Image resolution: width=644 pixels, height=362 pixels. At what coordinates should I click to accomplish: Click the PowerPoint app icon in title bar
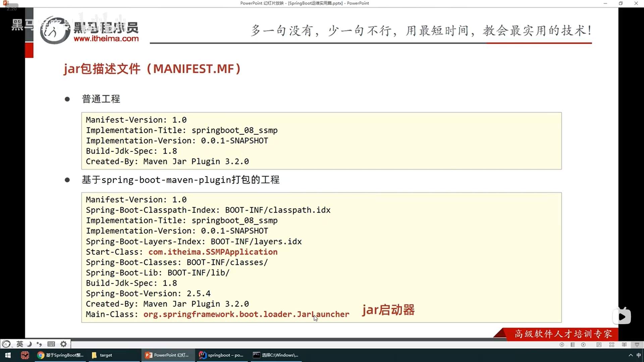[6, 3]
